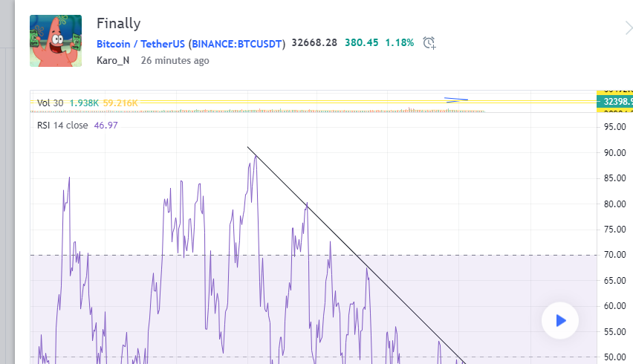Click the RSI value 46.97
633x364 pixels.
(105, 125)
